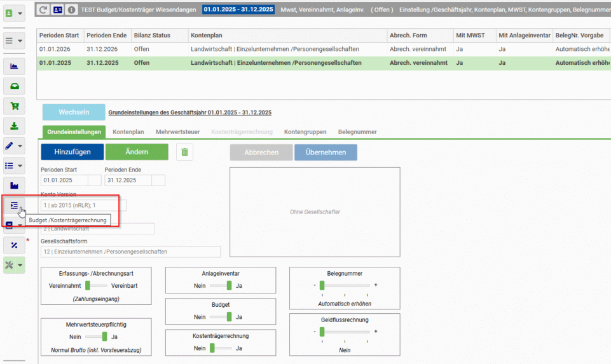The width and height of the screenshot is (611, 364).
Task: Adjust the Belegnummer slider handle
Action: point(322,285)
